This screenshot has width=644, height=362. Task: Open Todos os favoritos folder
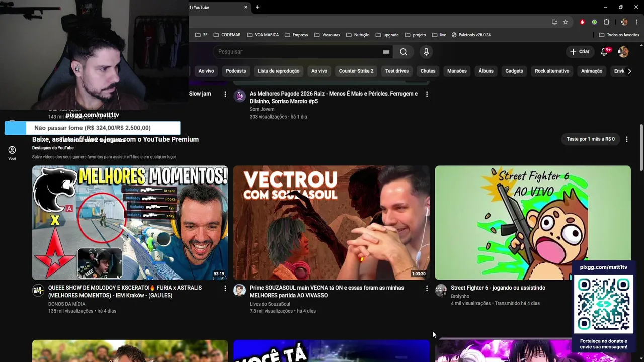coord(619,35)
